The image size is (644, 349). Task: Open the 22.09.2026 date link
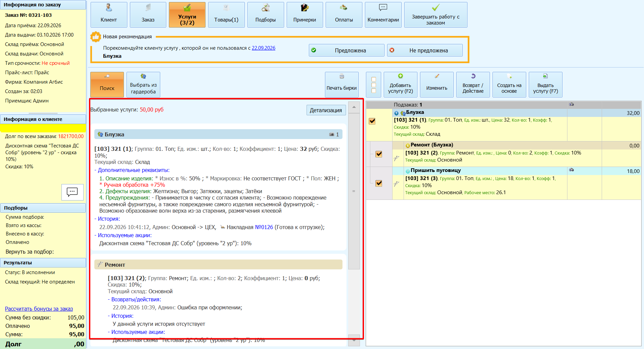point(264,48)
